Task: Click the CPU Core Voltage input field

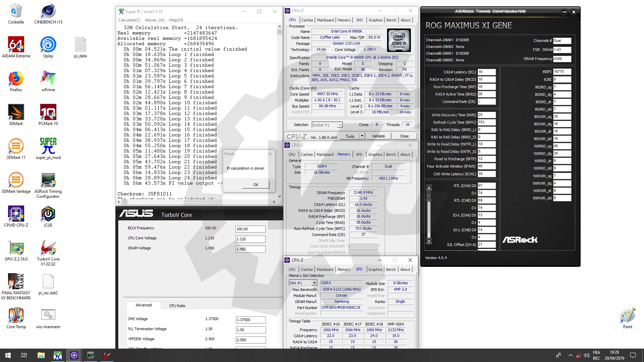Action: point(250,239)
